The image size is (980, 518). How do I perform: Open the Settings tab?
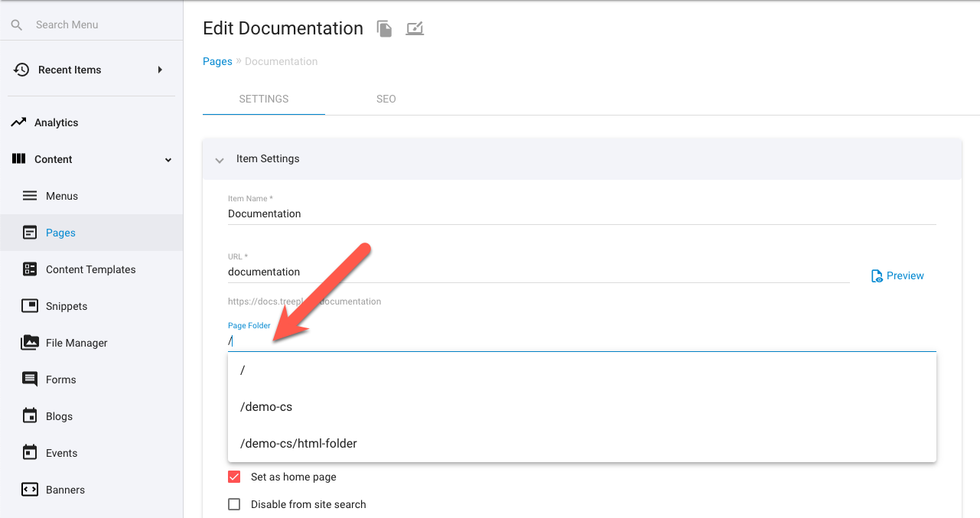pos(264,99)
